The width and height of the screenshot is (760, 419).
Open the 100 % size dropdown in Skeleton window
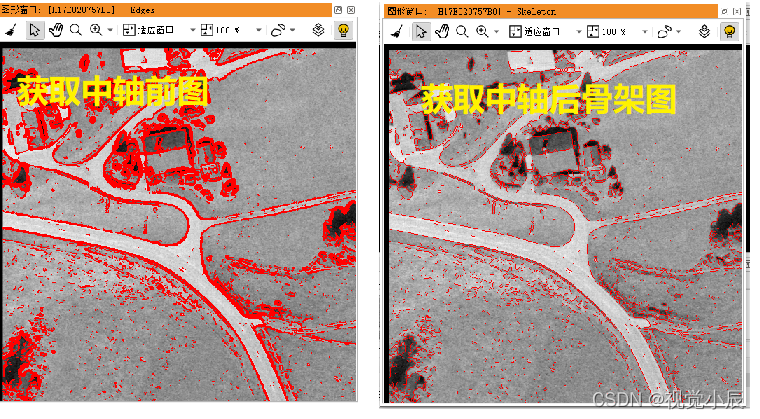[645, 32]
